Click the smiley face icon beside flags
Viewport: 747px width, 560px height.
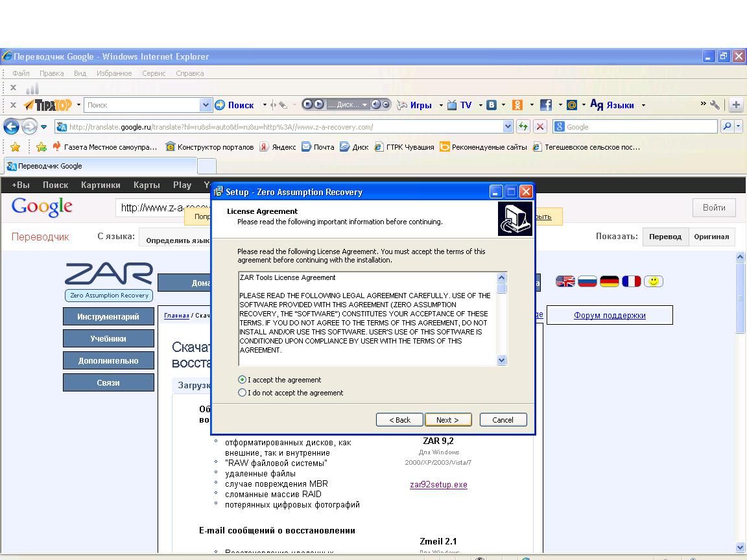(654, 281)
